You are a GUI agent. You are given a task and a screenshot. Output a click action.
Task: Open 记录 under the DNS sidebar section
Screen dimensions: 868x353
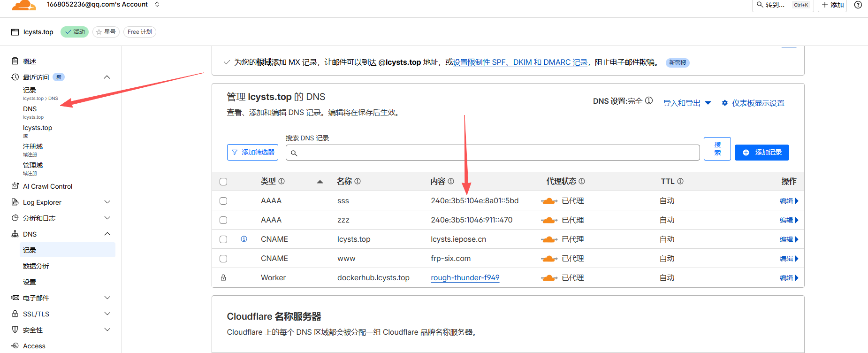68,250
